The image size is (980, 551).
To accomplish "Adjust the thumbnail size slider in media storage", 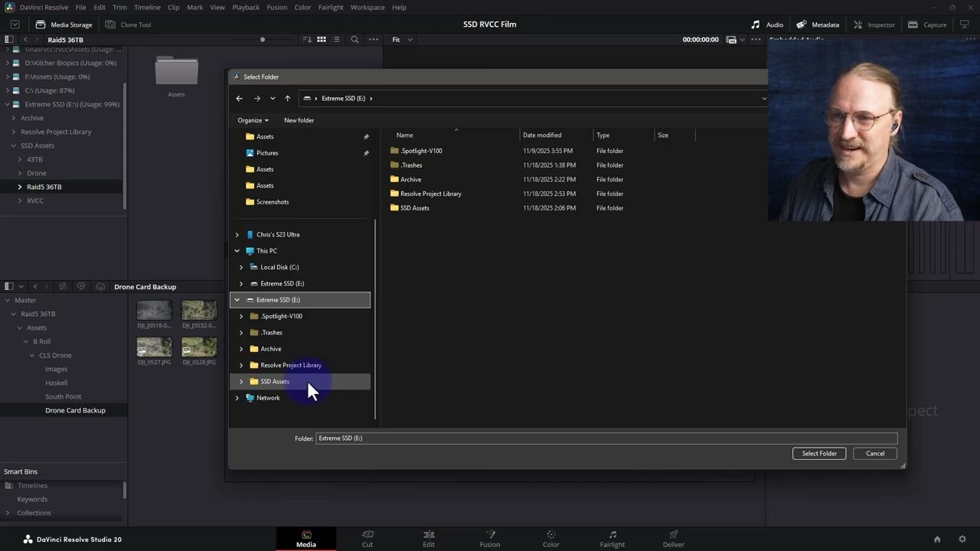I will coord(263,39).
